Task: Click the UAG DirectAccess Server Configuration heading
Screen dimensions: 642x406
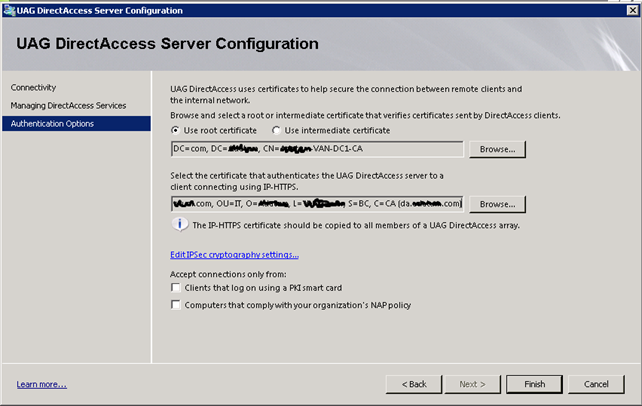Action: point(167,44)
